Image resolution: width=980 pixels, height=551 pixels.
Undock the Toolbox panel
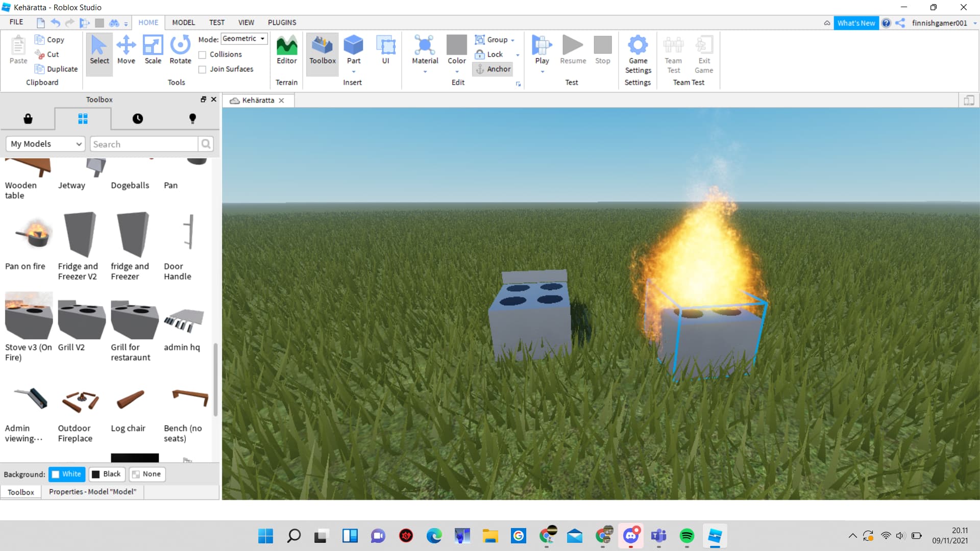203,99
